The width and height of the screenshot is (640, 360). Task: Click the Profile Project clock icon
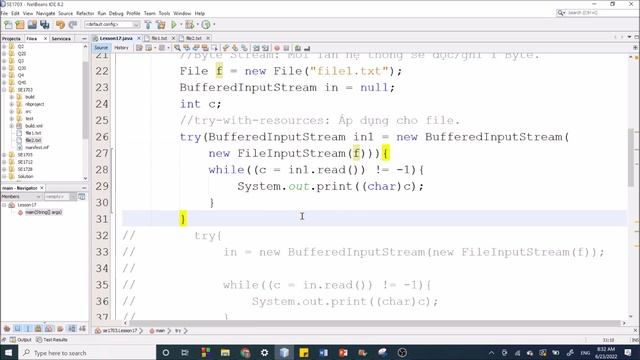pyautogui.click(x=206, y=25)
